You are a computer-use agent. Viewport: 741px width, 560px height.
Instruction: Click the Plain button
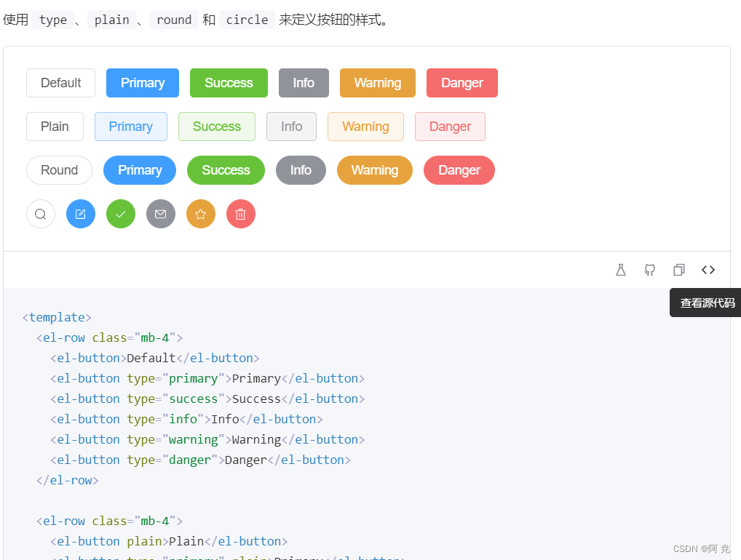pyautogui.click(x=55, y=127)
